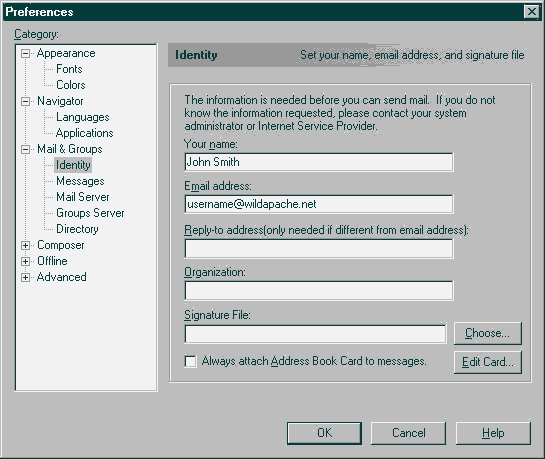This screenshot has width=545, height=459.
Task: Expand the Offline category
Action: tap(25, 261)
